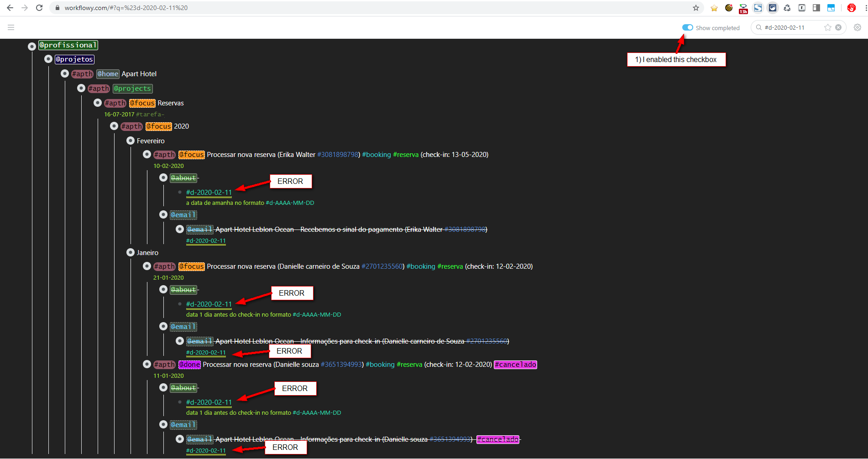Click the #2701235560 tag in Processar nova reserva
Screen dimensions: 868x459
click(382, 266)
